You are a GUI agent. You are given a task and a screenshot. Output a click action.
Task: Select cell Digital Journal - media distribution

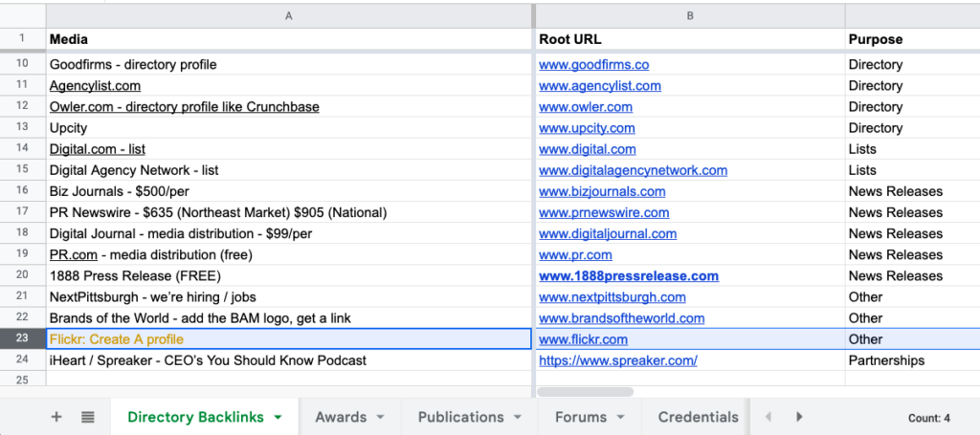[x=289, y=234]
